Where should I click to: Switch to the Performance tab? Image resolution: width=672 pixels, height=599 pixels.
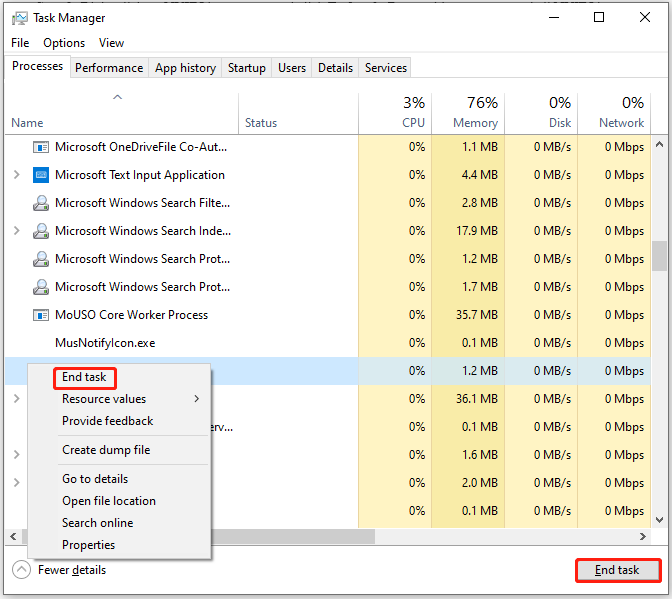(x=109, y=68)
